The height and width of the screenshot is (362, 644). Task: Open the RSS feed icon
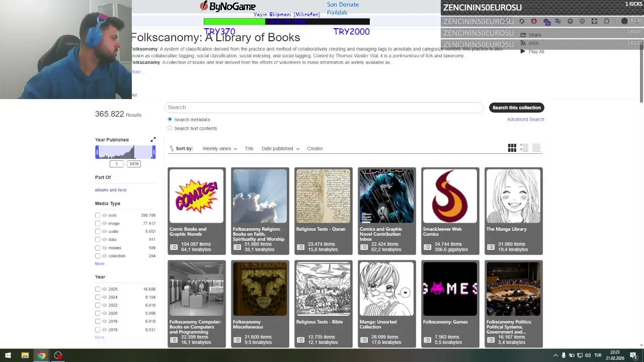tap(523, 43)
